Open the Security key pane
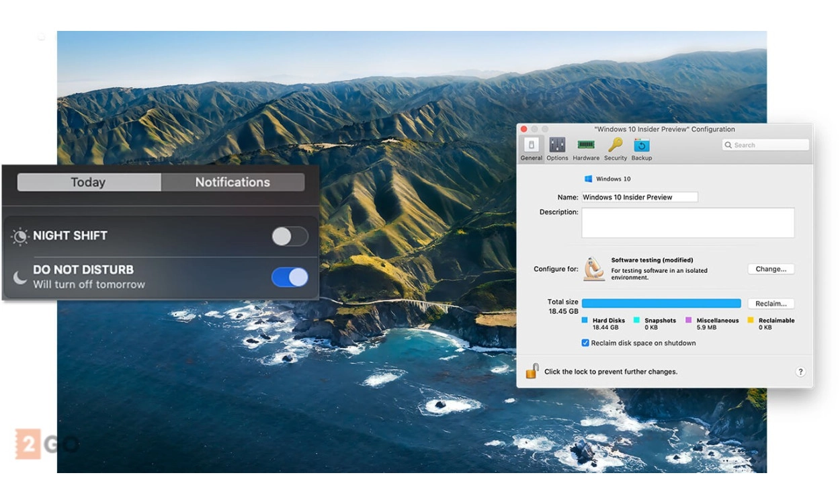 [x=615, y=149]
